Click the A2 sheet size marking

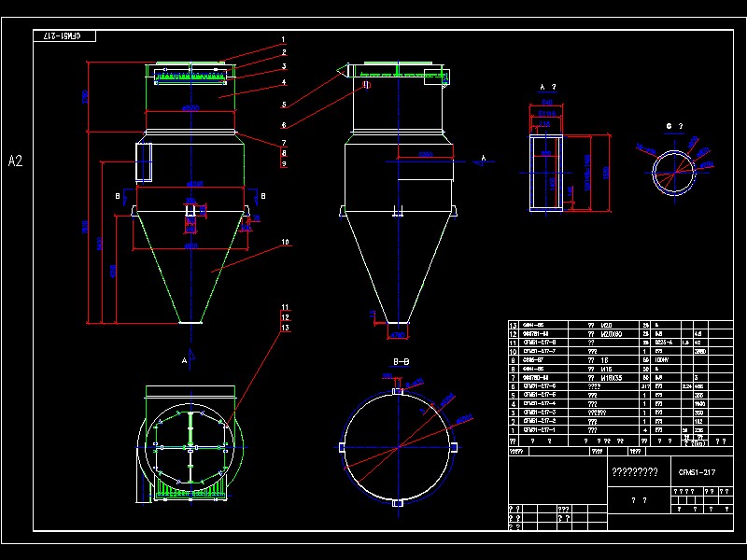point(14,161)
